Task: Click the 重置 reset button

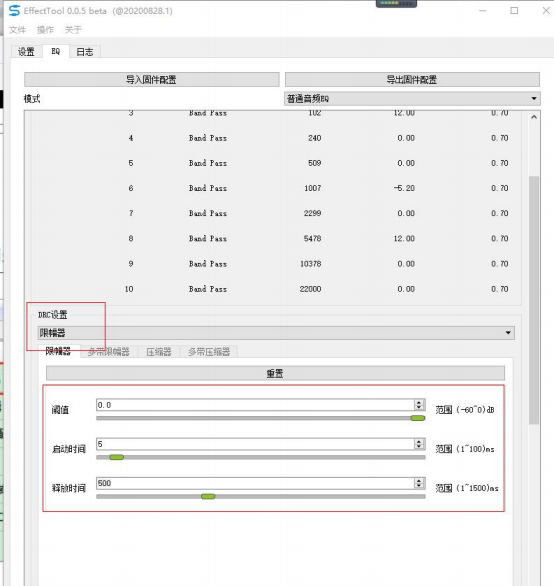Action: 275,373
